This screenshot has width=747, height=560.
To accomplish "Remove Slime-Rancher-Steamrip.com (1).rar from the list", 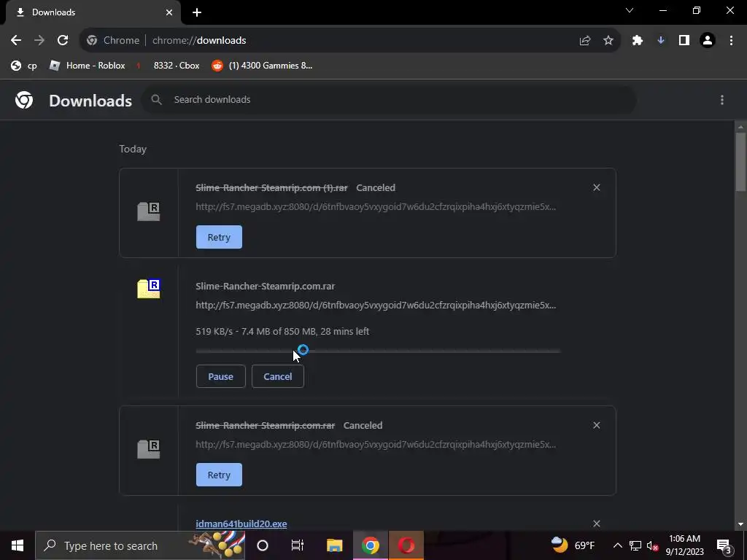I will point(597,187).
